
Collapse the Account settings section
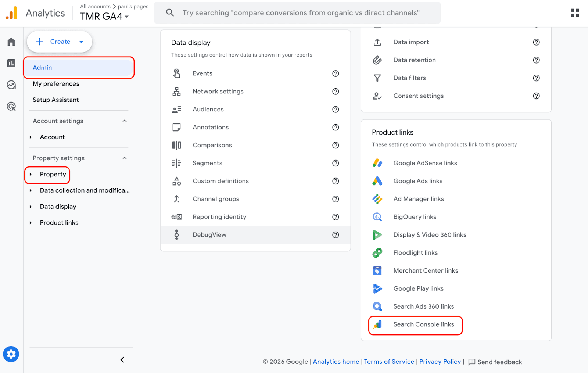pos(125,121)
